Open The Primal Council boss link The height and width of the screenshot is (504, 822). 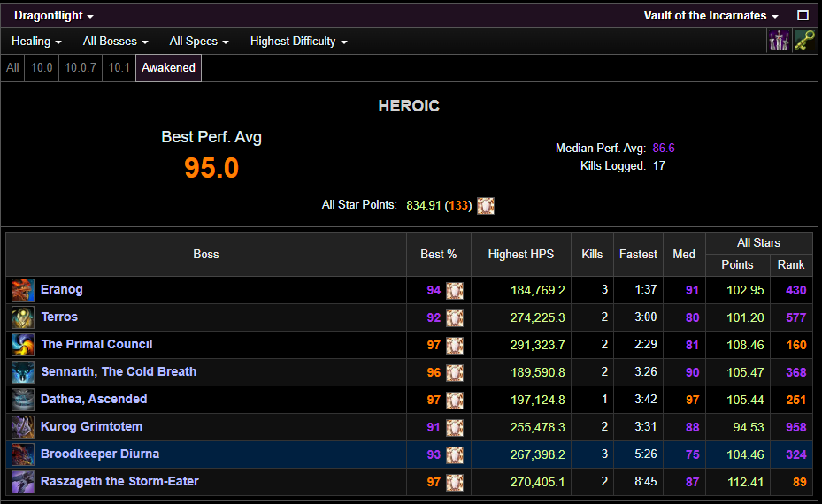97,344
